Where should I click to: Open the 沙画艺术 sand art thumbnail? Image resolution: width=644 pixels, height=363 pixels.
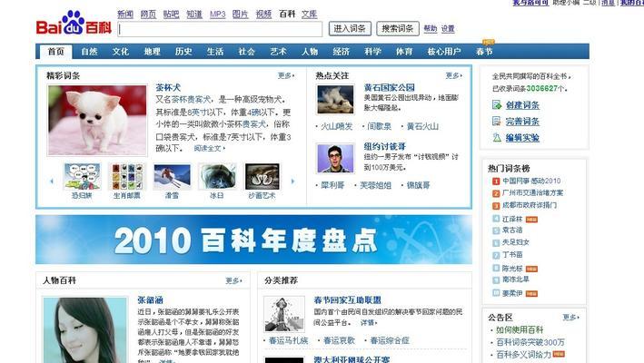pos(262,176)
